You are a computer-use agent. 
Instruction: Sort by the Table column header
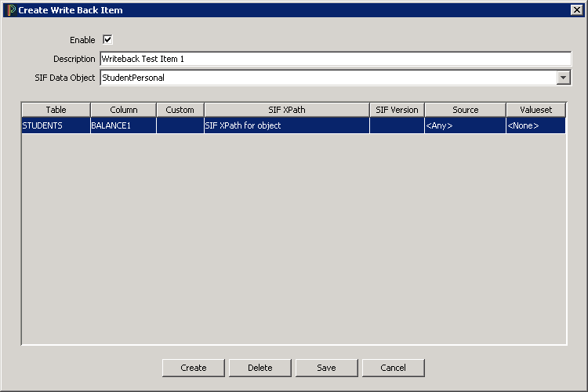[56, 110]
